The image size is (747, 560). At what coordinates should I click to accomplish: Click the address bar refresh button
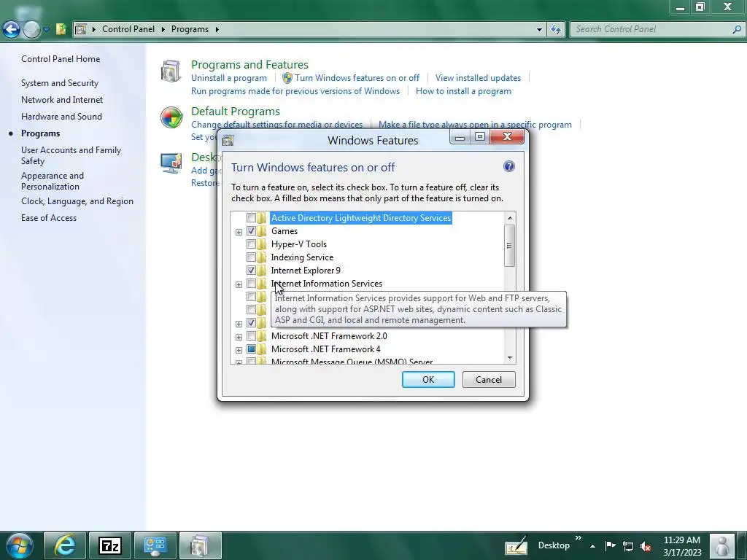pos(555,29)
